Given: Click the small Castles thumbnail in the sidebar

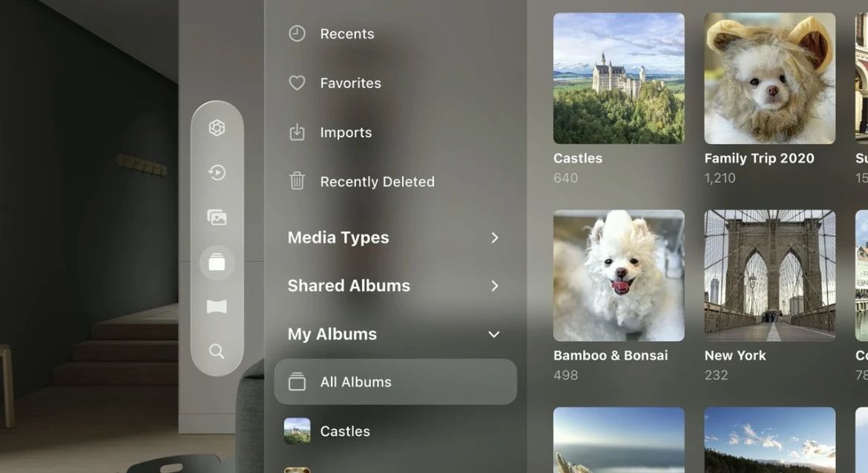Looking at the screenshot, I should point(297,431).
